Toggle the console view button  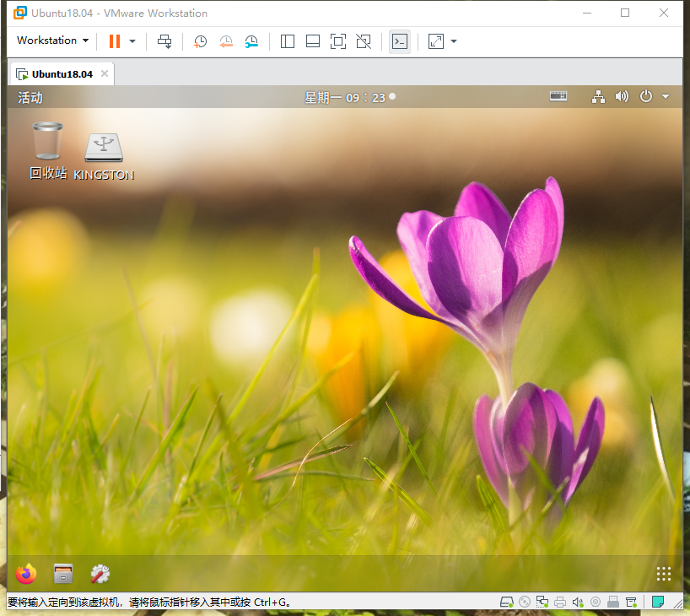point(400,41)
